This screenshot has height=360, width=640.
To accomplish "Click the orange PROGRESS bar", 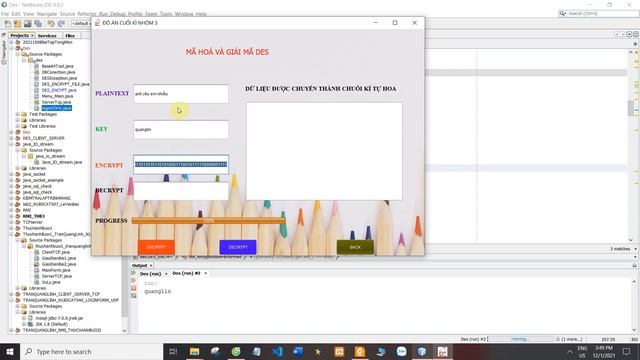I will (x=209, y=221).
